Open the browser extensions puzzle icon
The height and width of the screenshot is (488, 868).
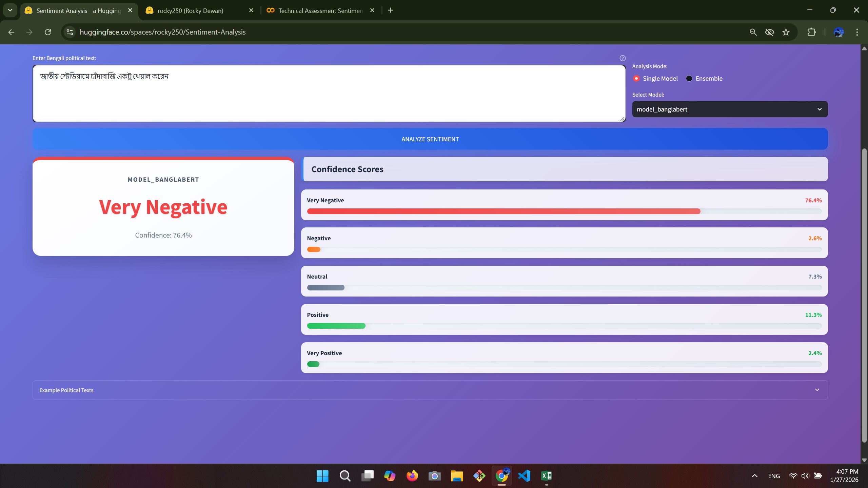(x=811, y=32)
